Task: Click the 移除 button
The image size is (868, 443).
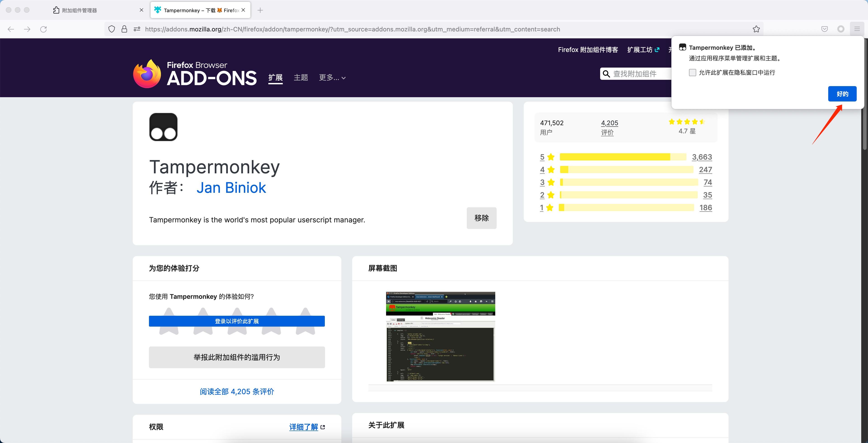Action: click(x=481, y=218)
